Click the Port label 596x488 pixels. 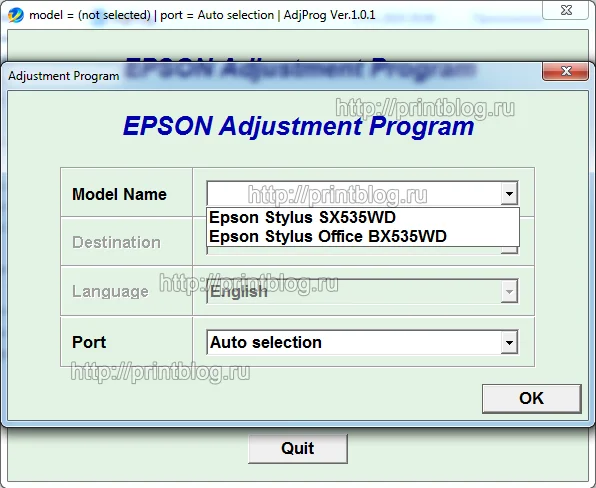click(x=89, y=342)
